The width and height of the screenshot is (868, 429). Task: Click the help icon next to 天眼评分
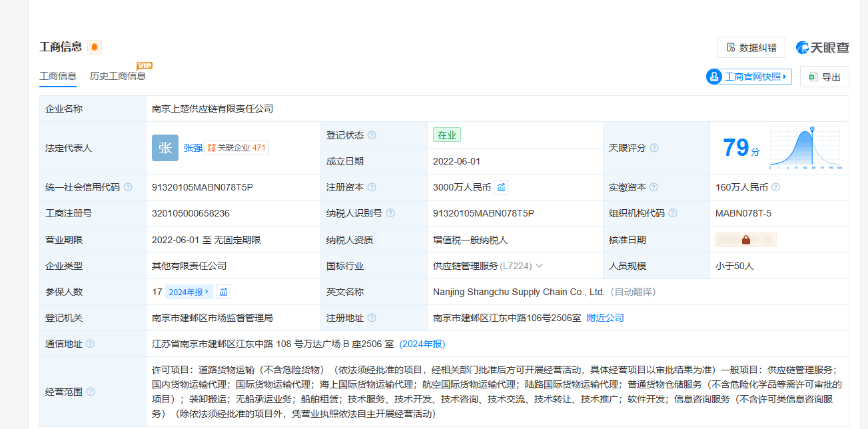click(x=654, y=148)
